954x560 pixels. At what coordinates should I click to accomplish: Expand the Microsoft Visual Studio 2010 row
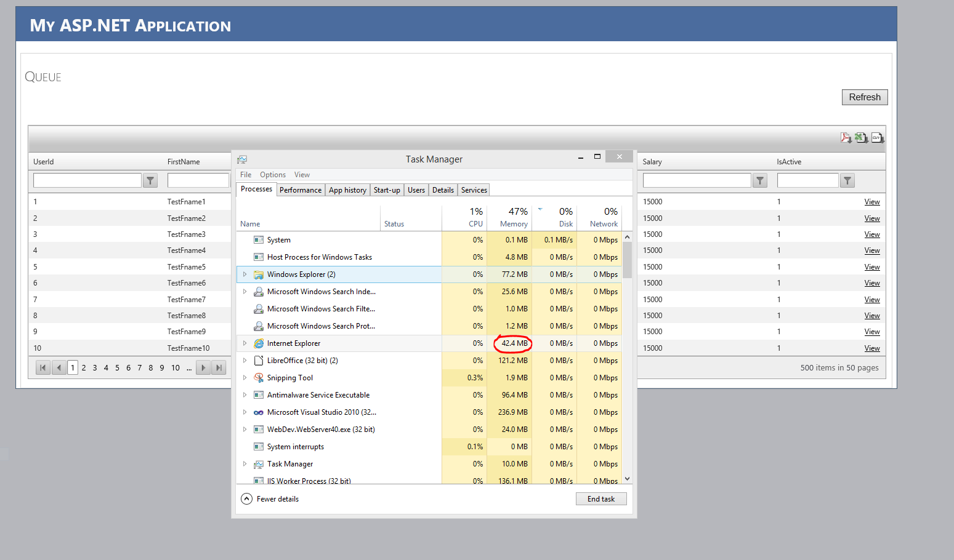coord(245,412)
